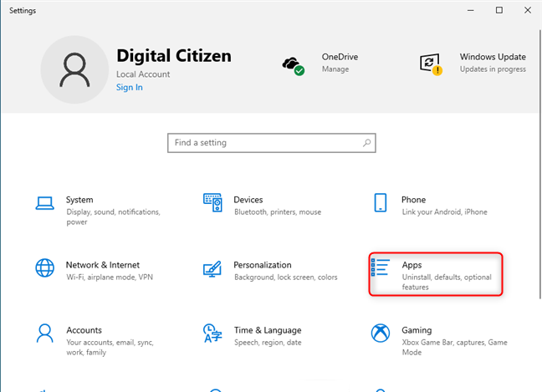
Task: Go to the Phone category title
Action: tap(413, 200)
